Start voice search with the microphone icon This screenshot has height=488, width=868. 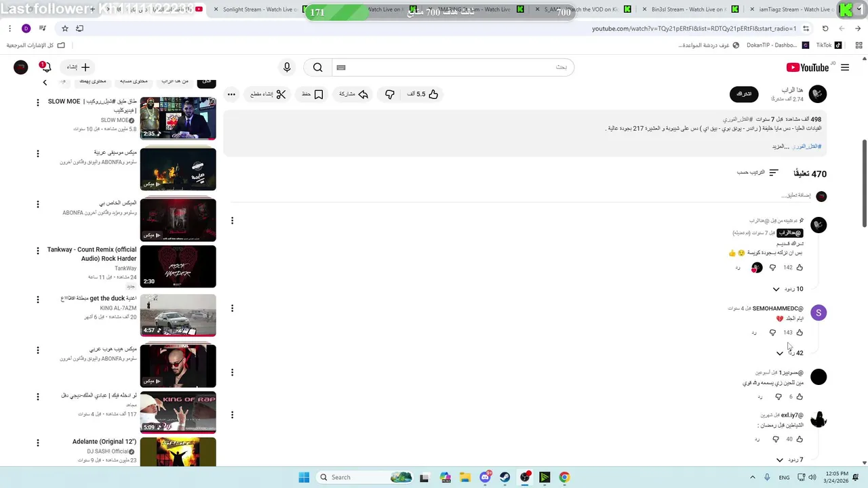coord(287,67)
